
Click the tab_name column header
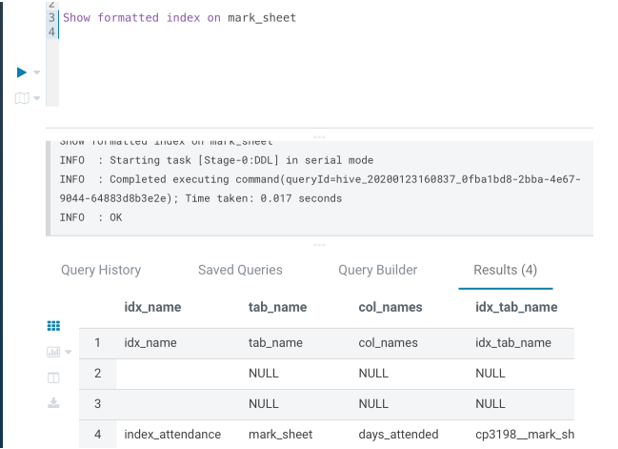point(277,307)
